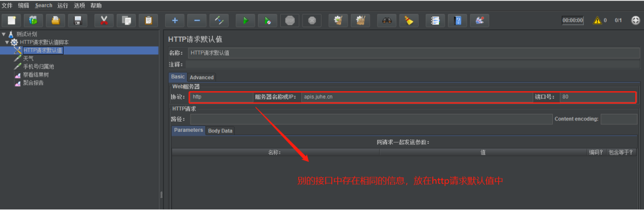Click the 00:00:00 elapsed time display
Image resolution: width=644 pixels, height=210 pixels.
pyautogui.click(x=572, y=20)
